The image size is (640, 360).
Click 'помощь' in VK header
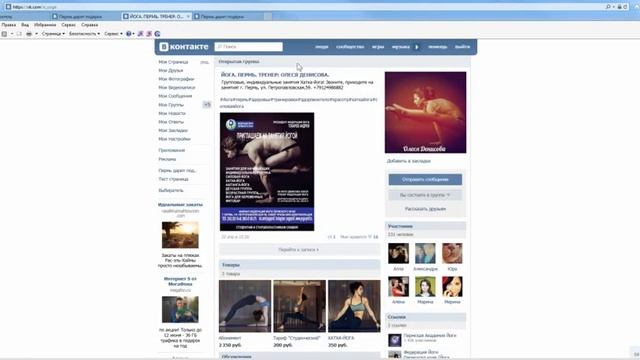pyautogui.click(x=438, y=47)
